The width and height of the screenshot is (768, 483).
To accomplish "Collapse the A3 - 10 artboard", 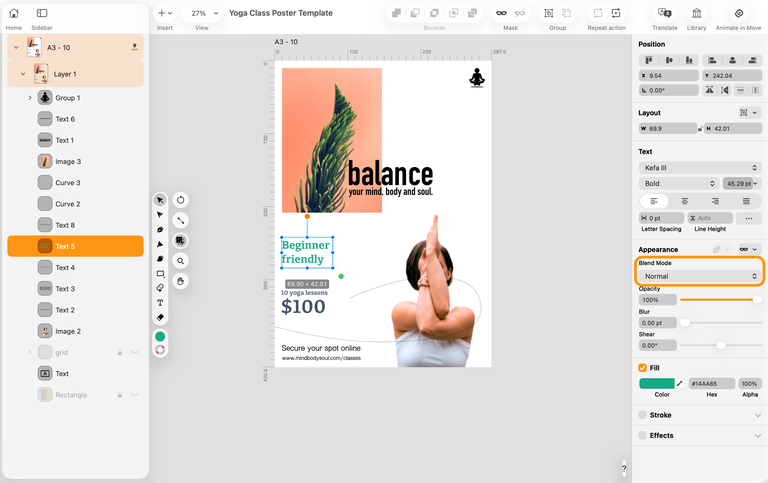I will [x=16, y=48].
